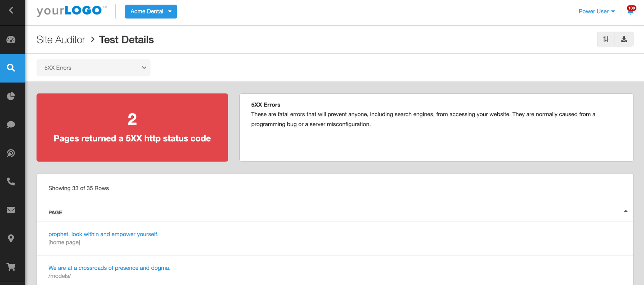Click the PAGE column header
The width and height of the screenshot is (644, 285).
55,213
